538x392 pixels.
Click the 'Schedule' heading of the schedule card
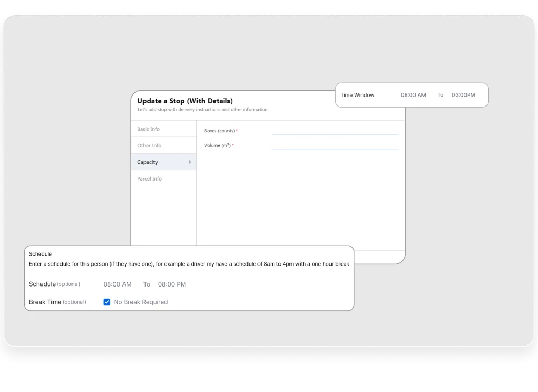tap(40, 254)
